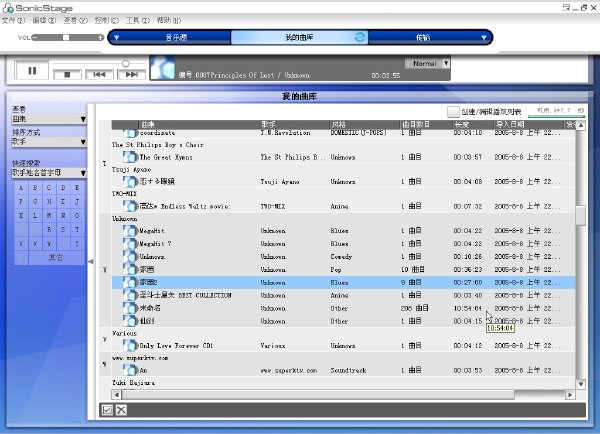Skip to the next track

[131, 74]
